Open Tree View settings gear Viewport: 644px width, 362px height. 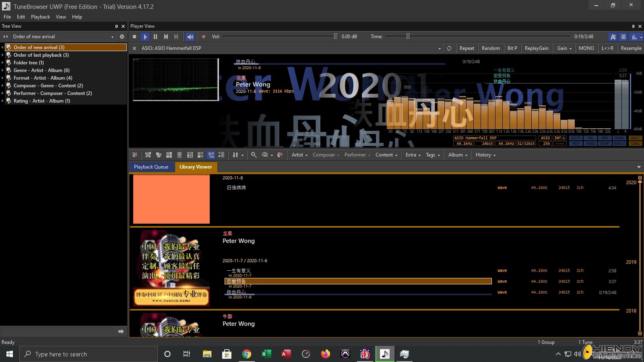(122, 37)
